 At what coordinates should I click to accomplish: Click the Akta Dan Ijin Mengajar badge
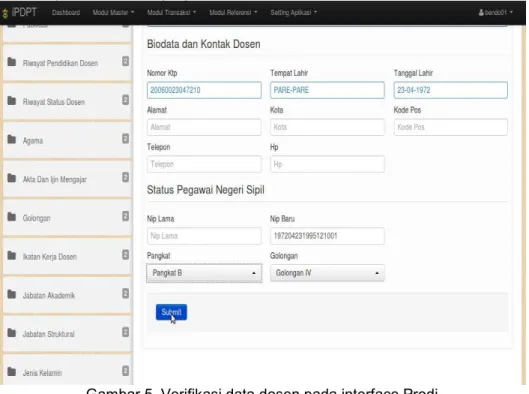pos(125,177)
